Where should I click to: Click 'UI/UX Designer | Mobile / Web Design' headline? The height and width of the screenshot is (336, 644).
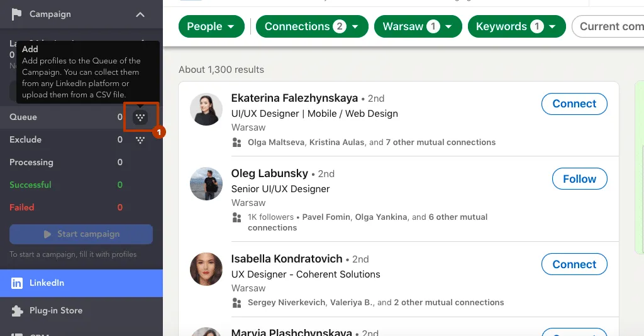pos(314,114)
